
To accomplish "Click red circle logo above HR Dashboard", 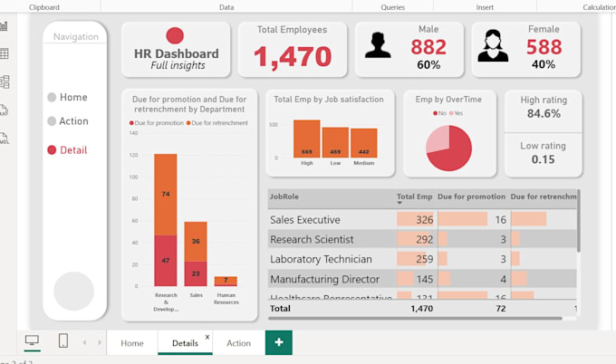I will 175,35.
